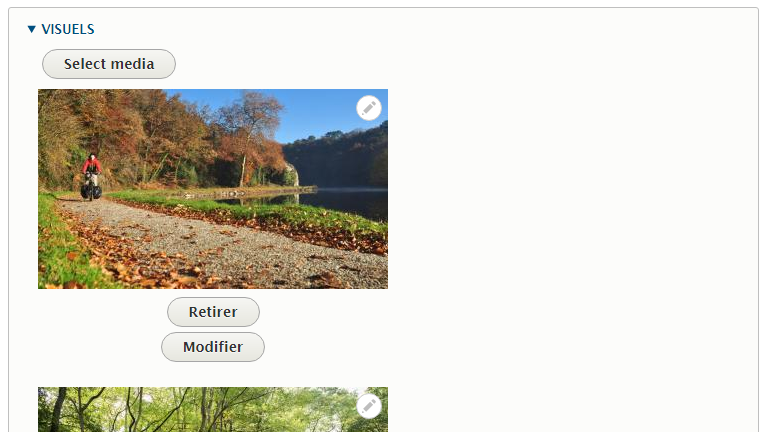Open contextual edit menu on cyclist image
The width and height of the screenshot is (772, 432).
(x=369, y=108)
